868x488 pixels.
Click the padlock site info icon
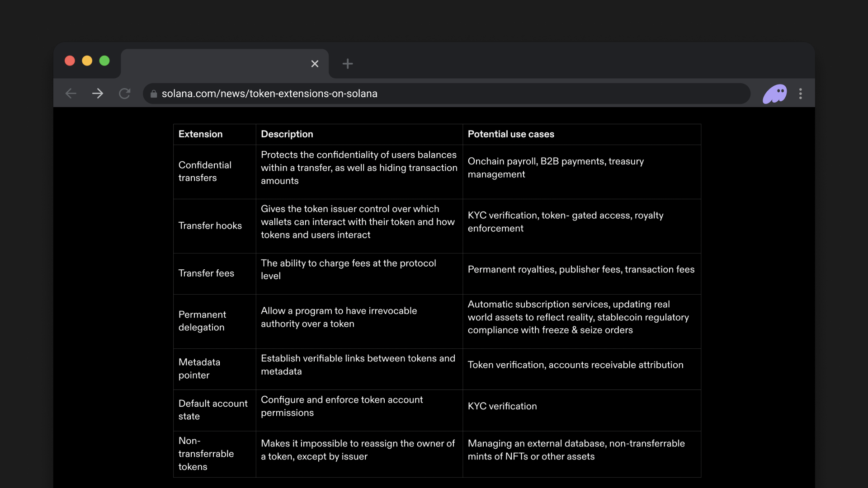[x=154, y=94]
